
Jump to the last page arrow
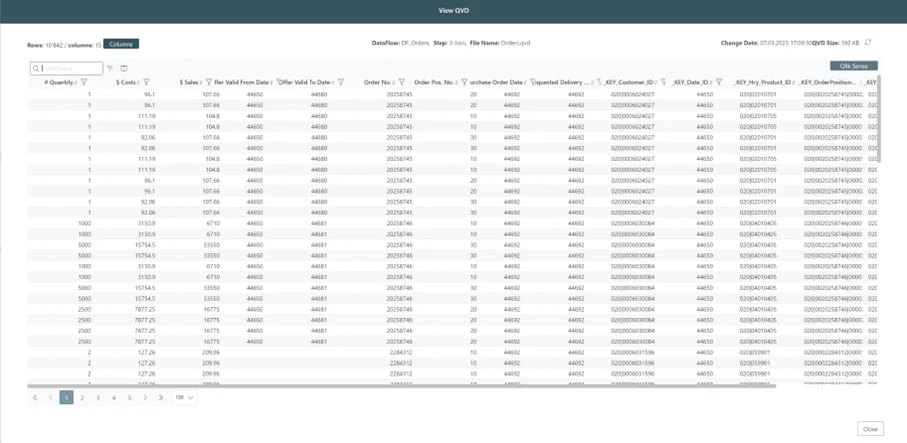161,398
